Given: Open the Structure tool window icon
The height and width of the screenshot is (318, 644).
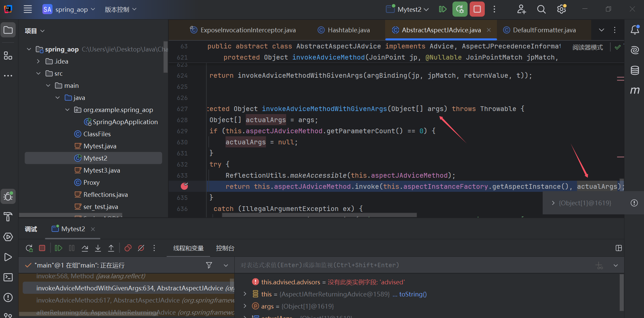Looking at the screenshot, I should point(8,56).
